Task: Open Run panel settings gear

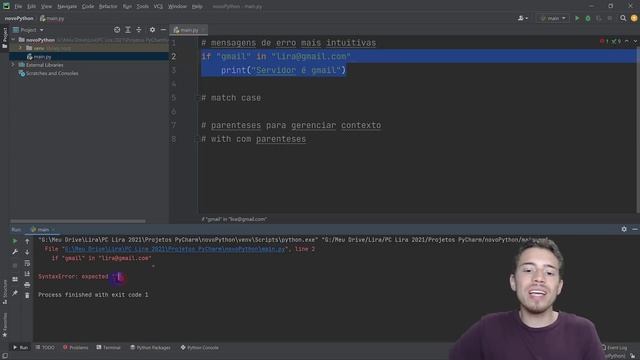Action: click(x=624, y=229)
